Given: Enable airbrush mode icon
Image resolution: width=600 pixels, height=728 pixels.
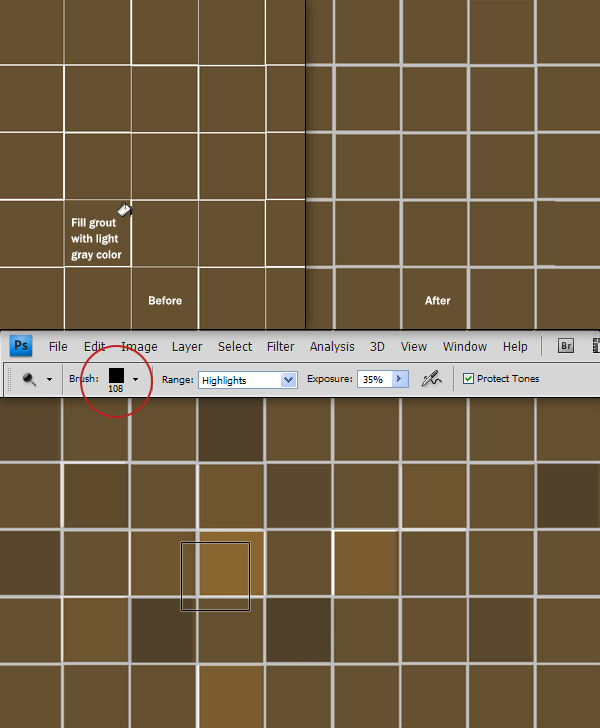Looking at the screenshot, I should (431, 379).
